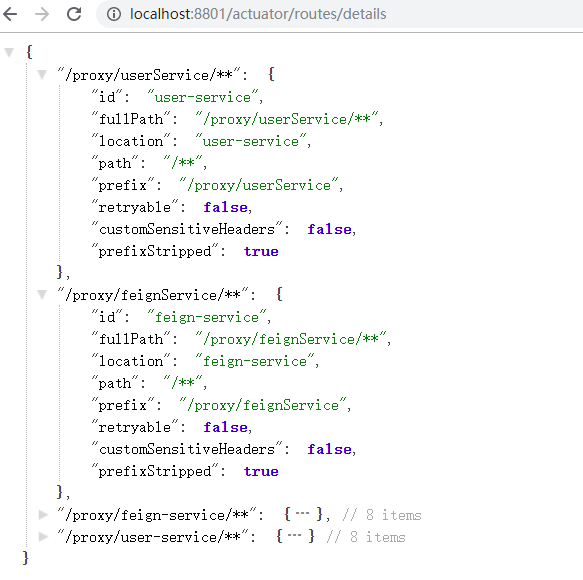Click prefixStripped true under userService

point(261,251)
